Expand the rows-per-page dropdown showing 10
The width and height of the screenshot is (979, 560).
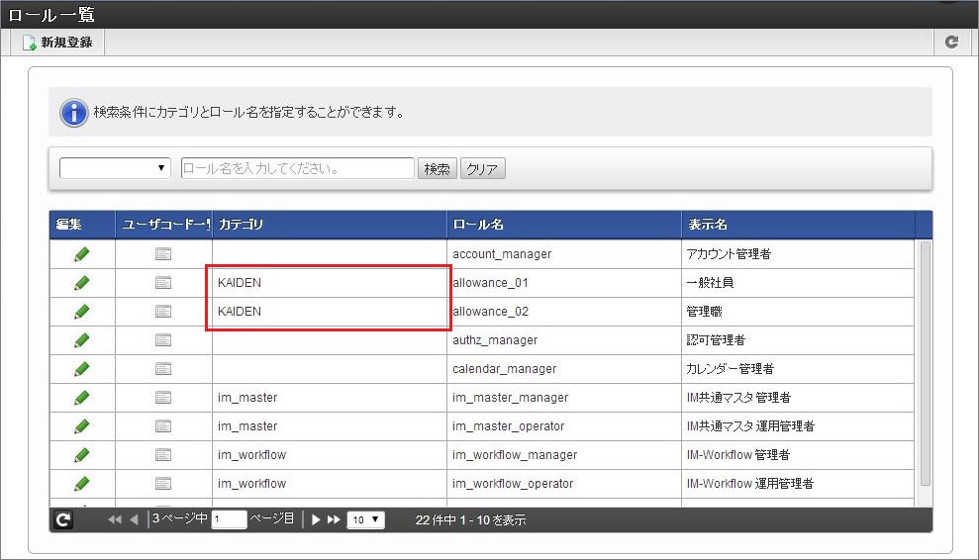coord(365,519)
